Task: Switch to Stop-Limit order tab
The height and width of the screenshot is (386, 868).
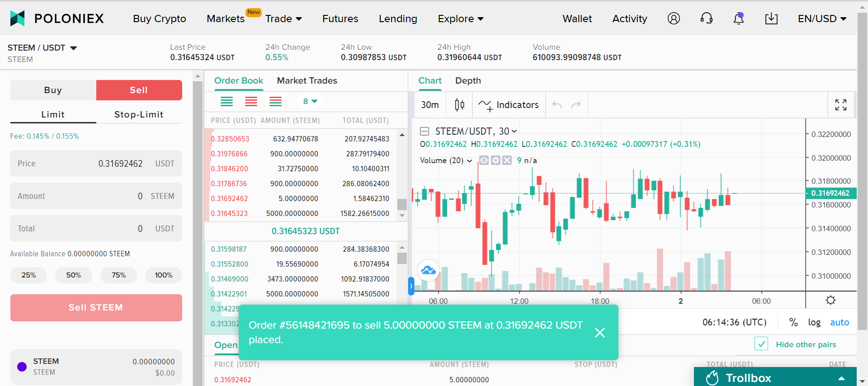Action: tap(139, 114)
